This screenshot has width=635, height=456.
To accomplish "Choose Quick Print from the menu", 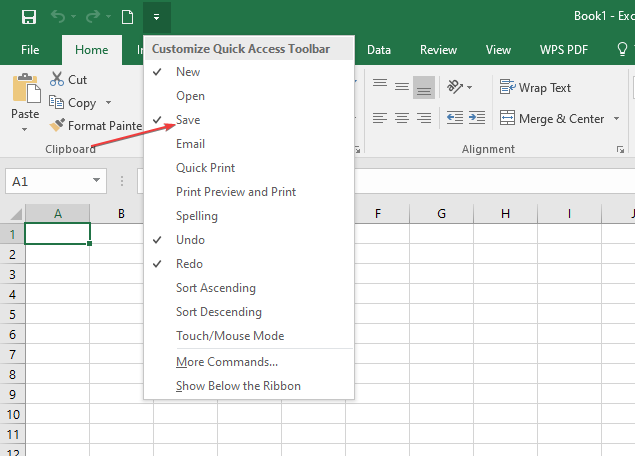I will [x=205, y=168].
